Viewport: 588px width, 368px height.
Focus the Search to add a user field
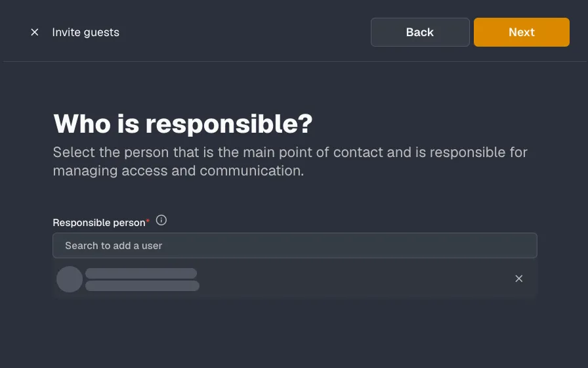(x=295, y=246)
